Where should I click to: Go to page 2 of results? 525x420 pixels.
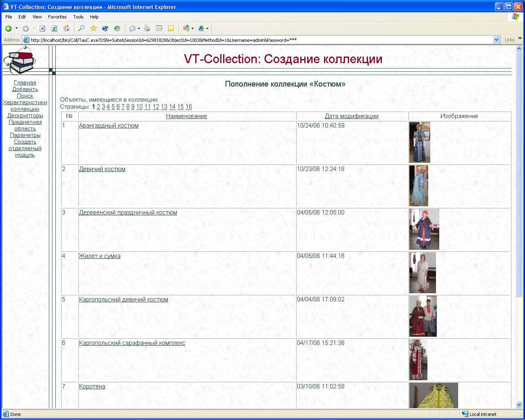tap(98, 107)
